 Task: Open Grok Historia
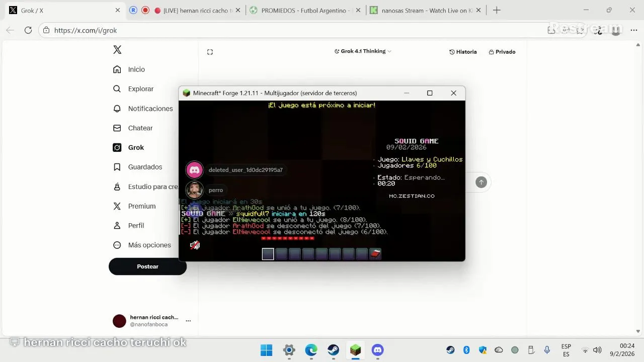pos(463,52)
